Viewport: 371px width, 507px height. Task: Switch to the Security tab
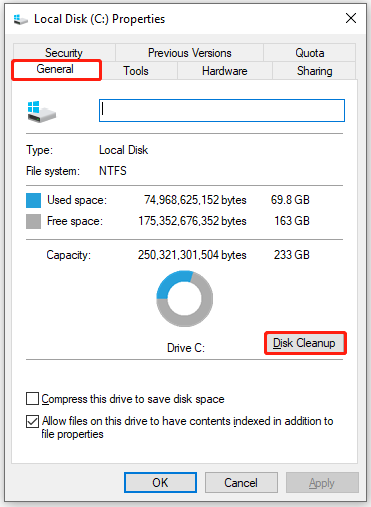tap(64, 53)
